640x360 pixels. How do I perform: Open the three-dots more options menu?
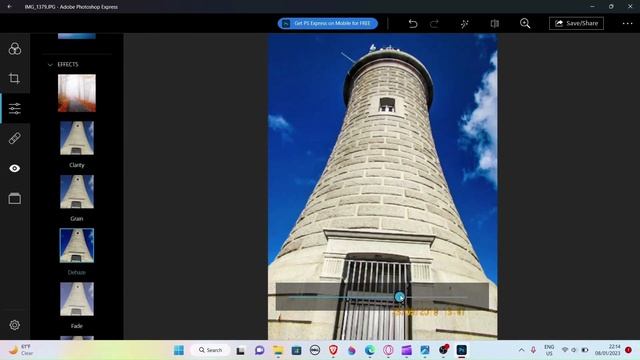[x=627, y=23]
